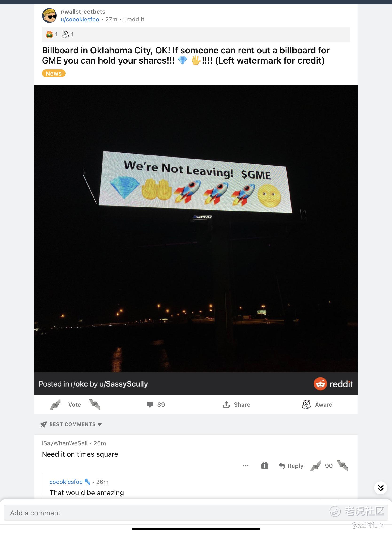392x534 pixels.
Task: Open the comments via the speech bubble icon
Action: 150,405
